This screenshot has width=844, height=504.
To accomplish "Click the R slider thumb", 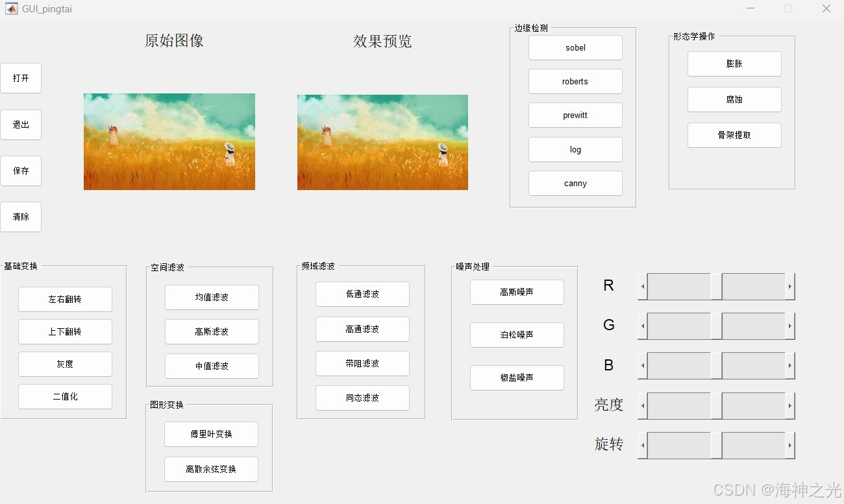I will pyautogui.click(x=717, y=286).
